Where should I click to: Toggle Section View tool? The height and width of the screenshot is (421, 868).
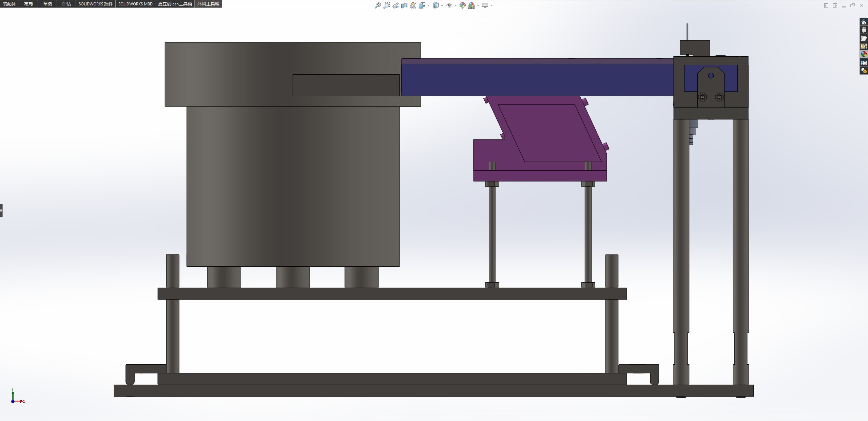click(404, 5)
